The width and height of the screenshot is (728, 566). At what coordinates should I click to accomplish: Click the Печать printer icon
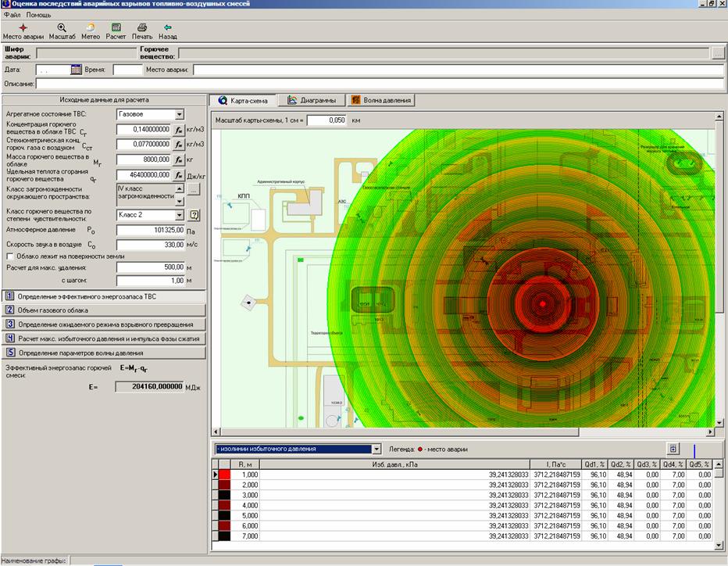point(142,27)
